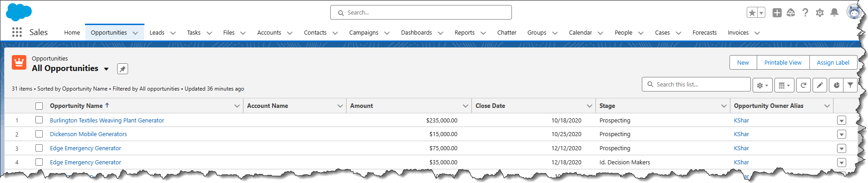Click the pencil edit list icon
The height and width of the screenshot is (183, 868).
tap(820, 85)
